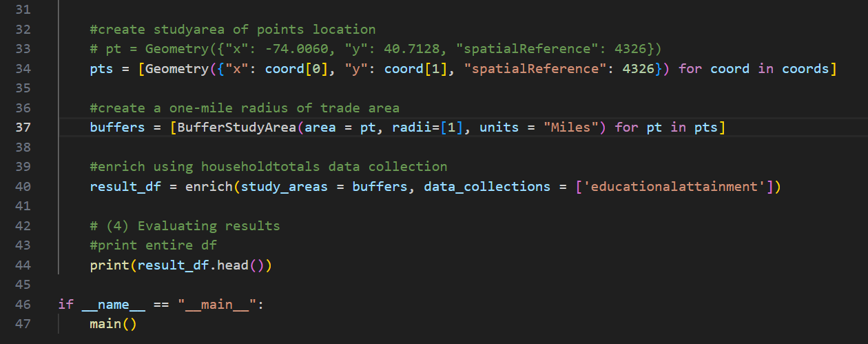
Task: Click the commented-out '# pt = Geometry' line
Action: 376,49
